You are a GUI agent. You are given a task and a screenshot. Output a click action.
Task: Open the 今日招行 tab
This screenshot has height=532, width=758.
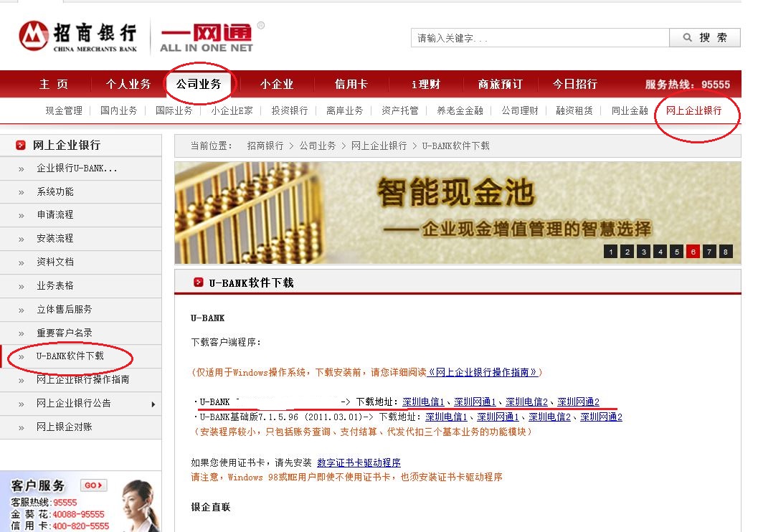pos(575,84)
